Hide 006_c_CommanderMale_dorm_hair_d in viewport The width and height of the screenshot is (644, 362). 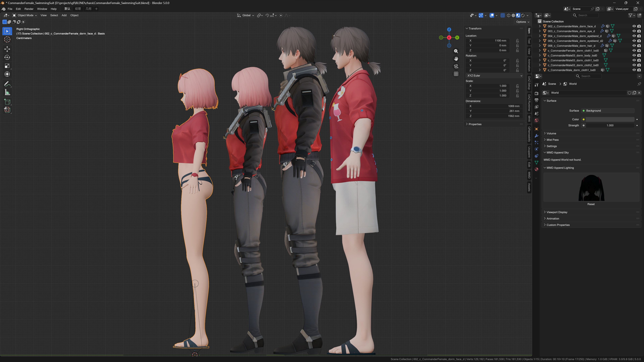click(x=634, y=46)
